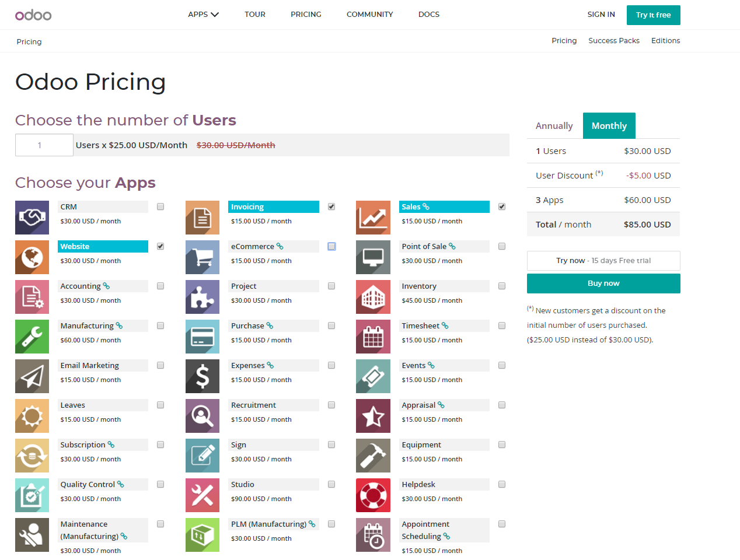Click the Leaves sun icon
This screenshot has width=740, height=560.
[x=32, y=416]
